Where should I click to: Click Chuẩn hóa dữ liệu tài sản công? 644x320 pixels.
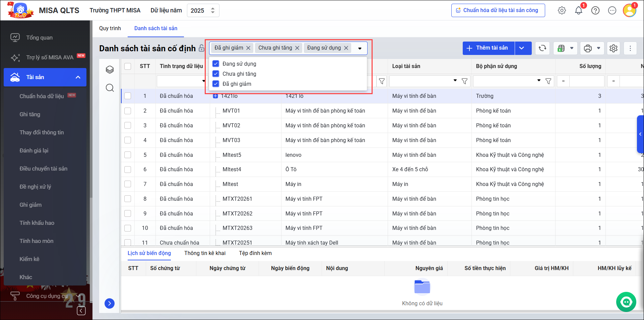(498, 10)
